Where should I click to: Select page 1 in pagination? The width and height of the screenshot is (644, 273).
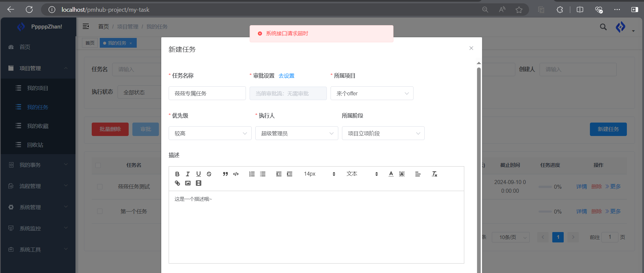click(x=558, y=237)
